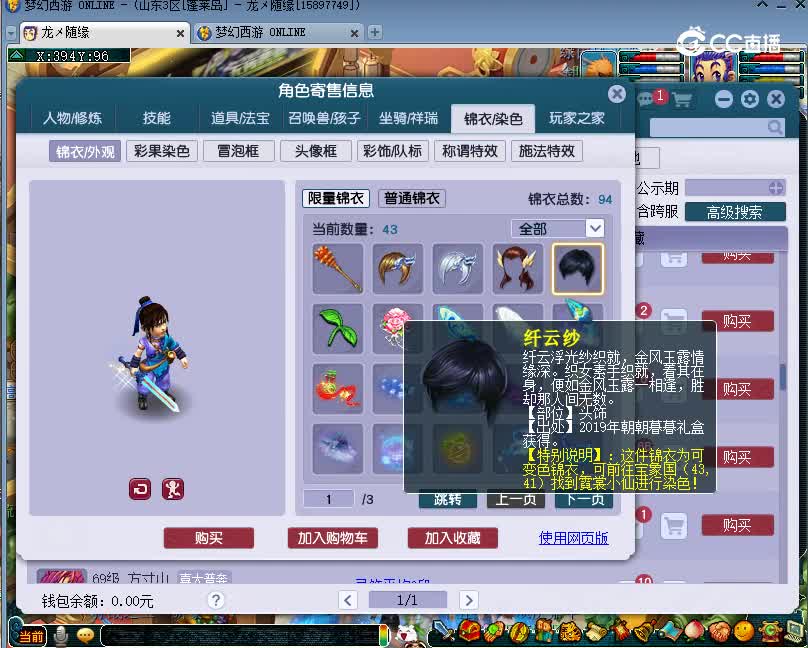Select the 彩果染色 sub-tab
Image resolution: width=808 pixels, height=648 pixels.
(162, 151)
